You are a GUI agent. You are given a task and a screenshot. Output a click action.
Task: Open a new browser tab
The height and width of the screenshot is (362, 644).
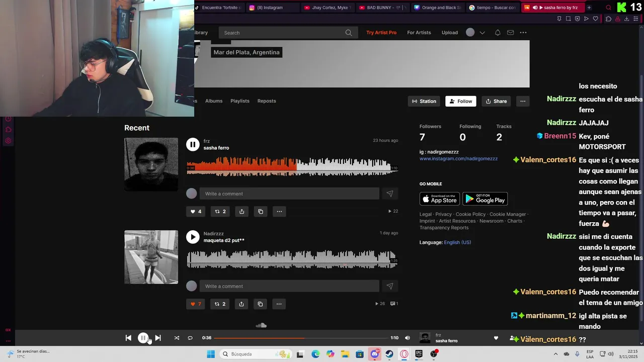click(589, 8)
